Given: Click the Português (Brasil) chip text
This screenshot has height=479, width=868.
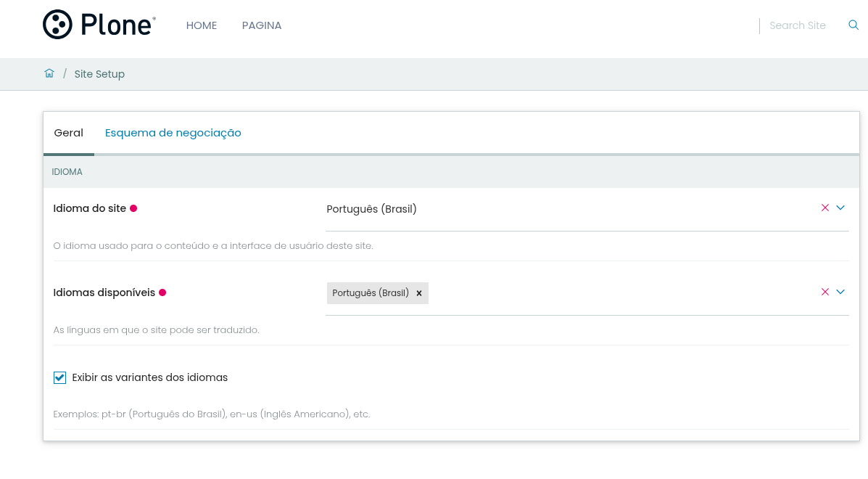Looking at the screenshot, I should (x=371, y=293).
